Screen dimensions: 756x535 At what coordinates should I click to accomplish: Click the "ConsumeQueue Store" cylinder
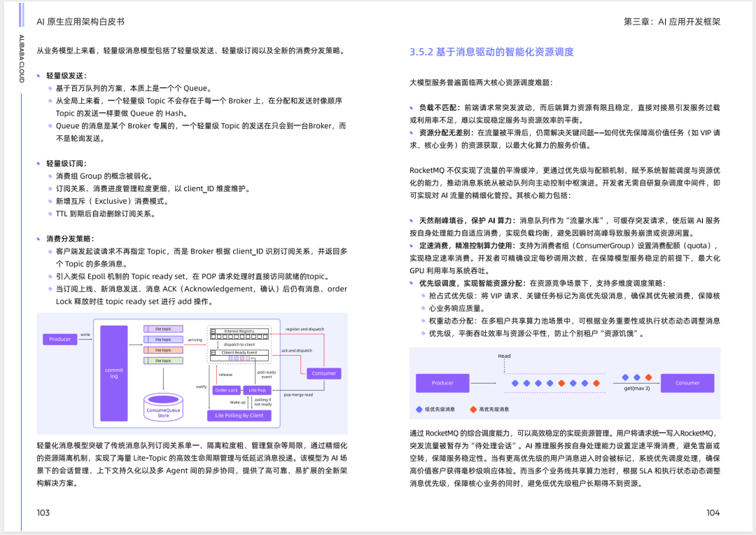tap(163, 407)
